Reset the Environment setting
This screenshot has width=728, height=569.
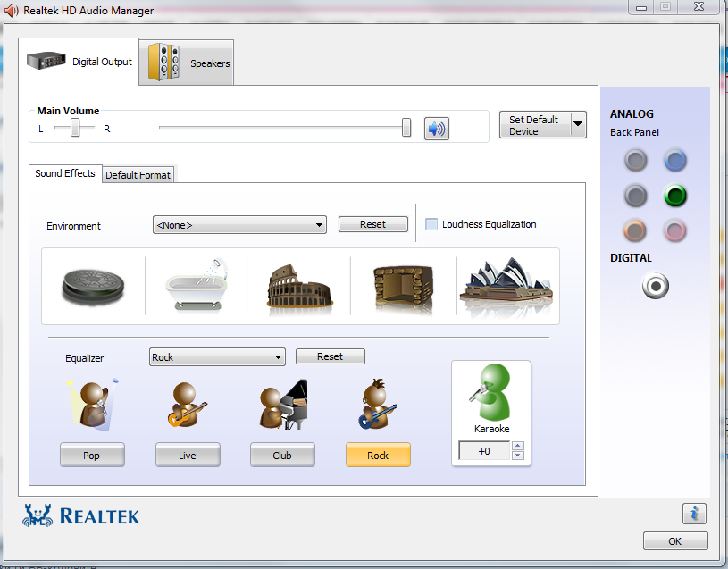click(x=372, y=224)
